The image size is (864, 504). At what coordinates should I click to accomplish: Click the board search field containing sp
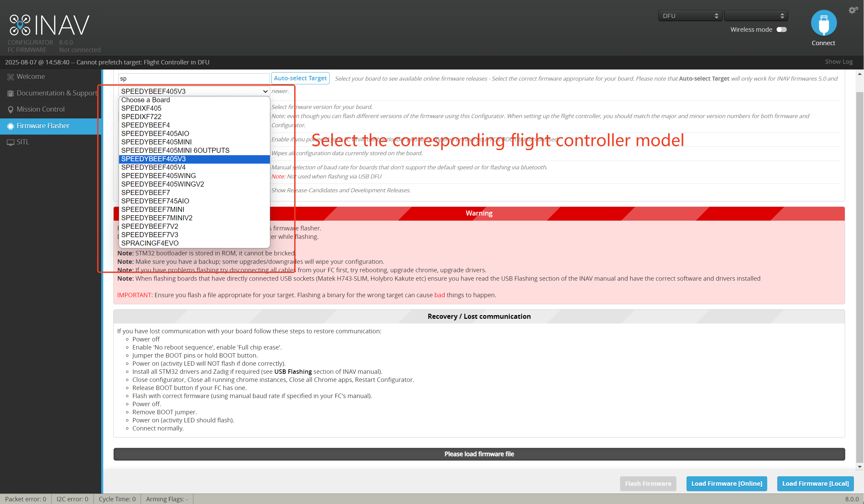[194, 79]
